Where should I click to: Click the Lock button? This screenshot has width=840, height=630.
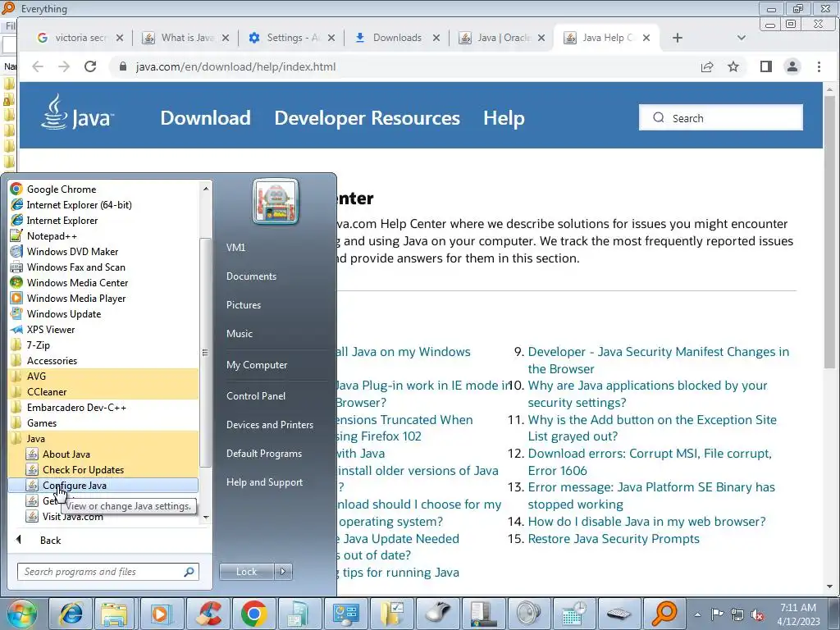(246, 572)
